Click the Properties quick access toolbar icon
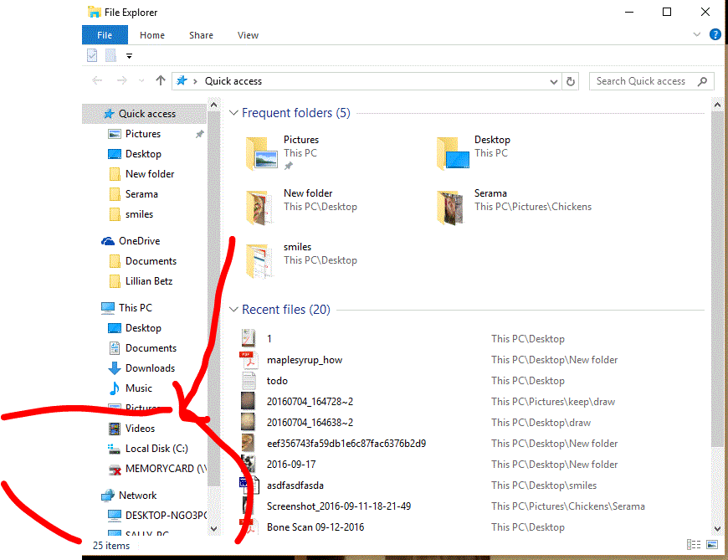Image resolution: width=728 pixels, height=560 pixels. click(x=92, y=56)
